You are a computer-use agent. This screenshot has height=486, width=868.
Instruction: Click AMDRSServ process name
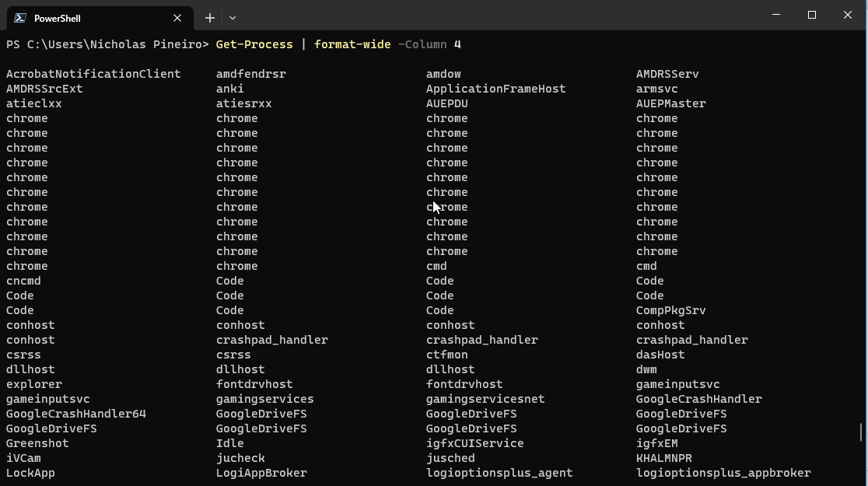click(x=667, y=74)
